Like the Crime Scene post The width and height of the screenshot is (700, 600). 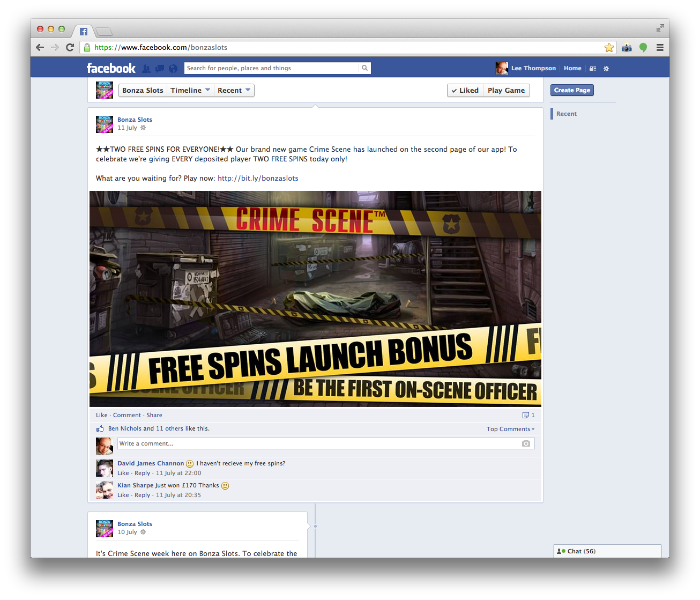(x=101, y=415)
